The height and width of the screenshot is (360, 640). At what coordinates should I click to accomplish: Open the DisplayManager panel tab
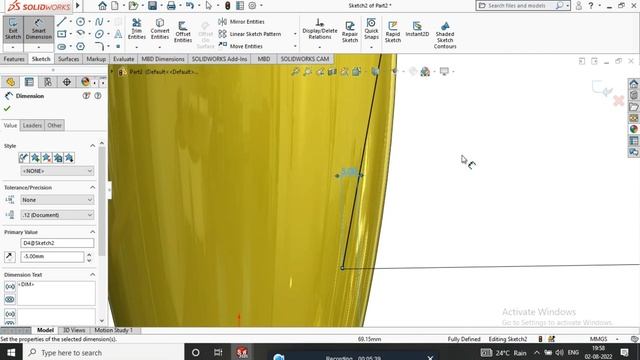85,82
